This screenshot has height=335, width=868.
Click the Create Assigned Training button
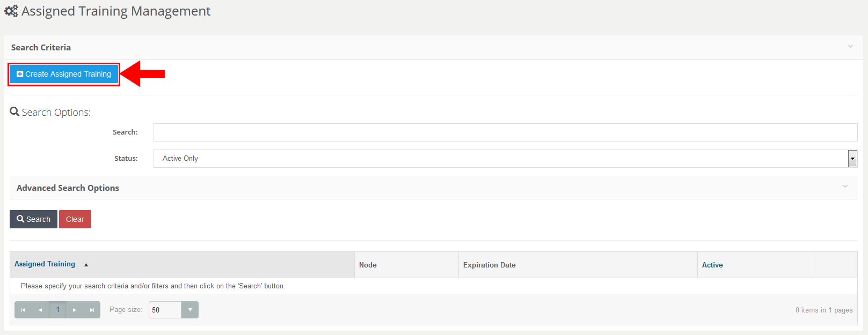coord(64,74)
